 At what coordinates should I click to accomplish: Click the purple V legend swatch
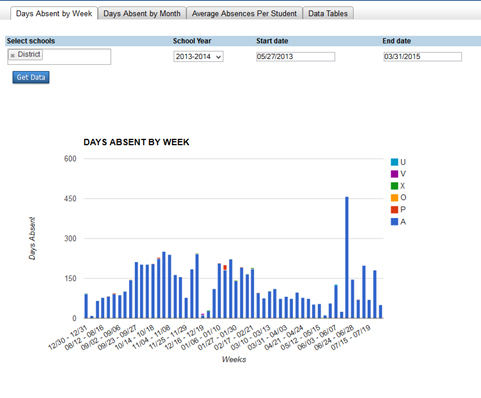(394, 174)
